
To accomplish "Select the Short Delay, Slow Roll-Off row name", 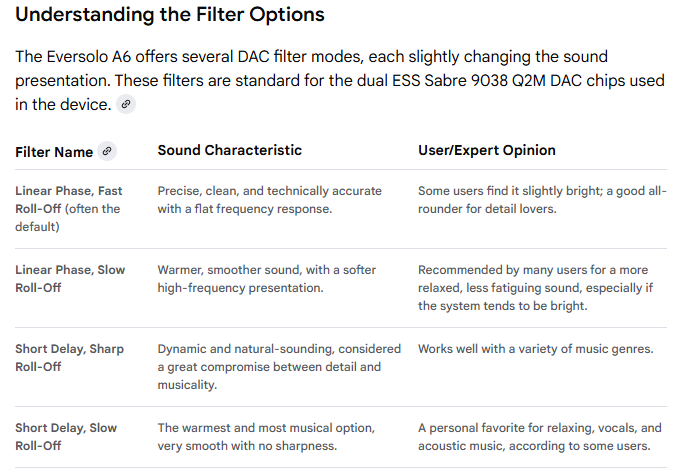I will coord(66,436).
